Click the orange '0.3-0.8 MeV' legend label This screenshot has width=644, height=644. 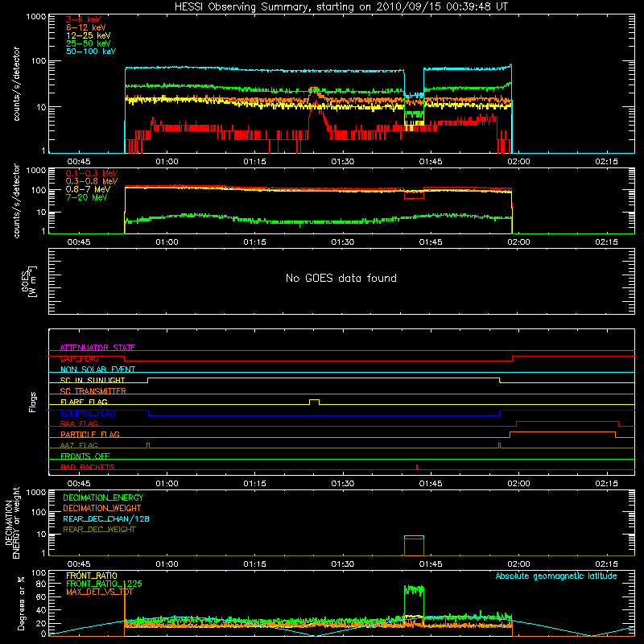tap(92, 181)
